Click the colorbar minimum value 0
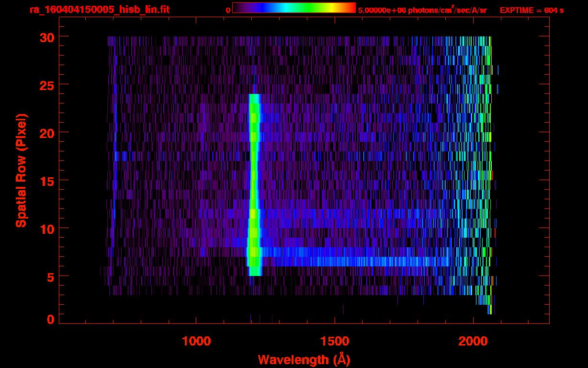This screenshot has width=588, height=368. (228, 10)
